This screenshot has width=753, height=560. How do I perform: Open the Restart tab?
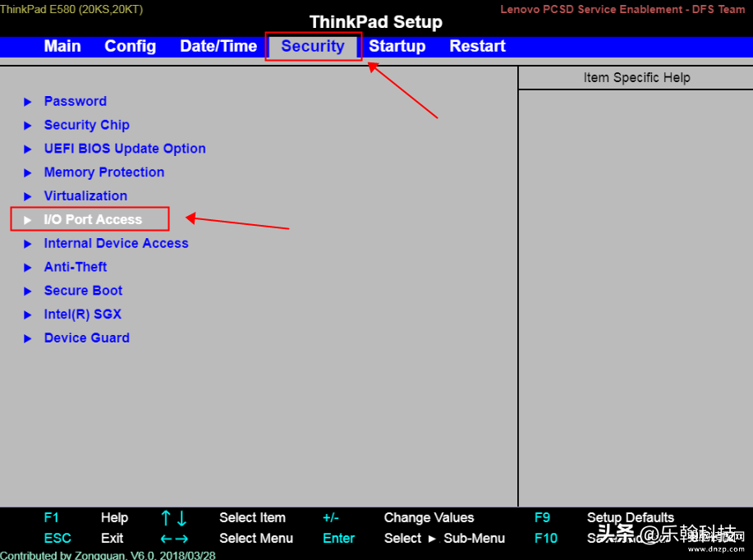tap(477, 46)
